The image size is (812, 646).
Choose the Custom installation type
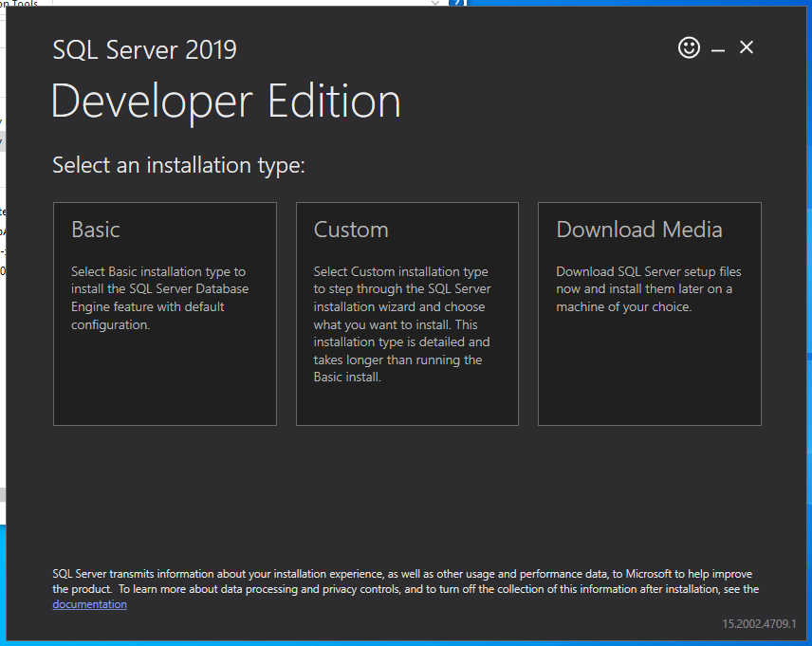407,314
